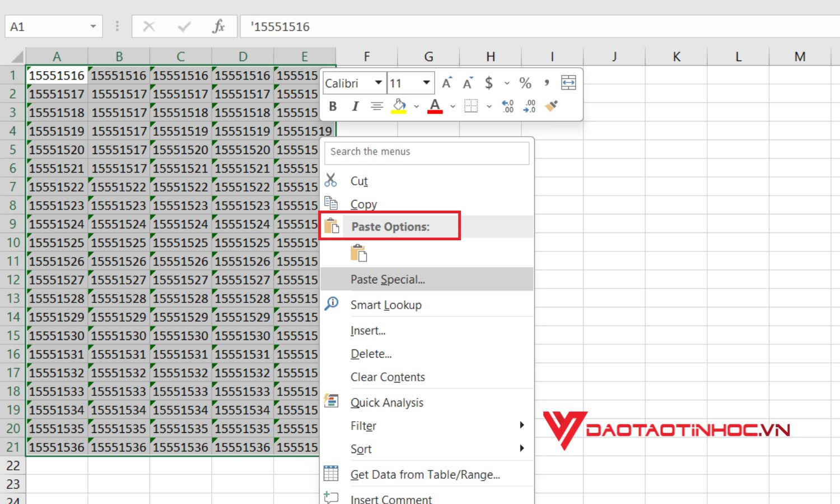Open the Calibri font name dropdown
Image resolution: width=840 pixels, height=504 pixels.
379,83
